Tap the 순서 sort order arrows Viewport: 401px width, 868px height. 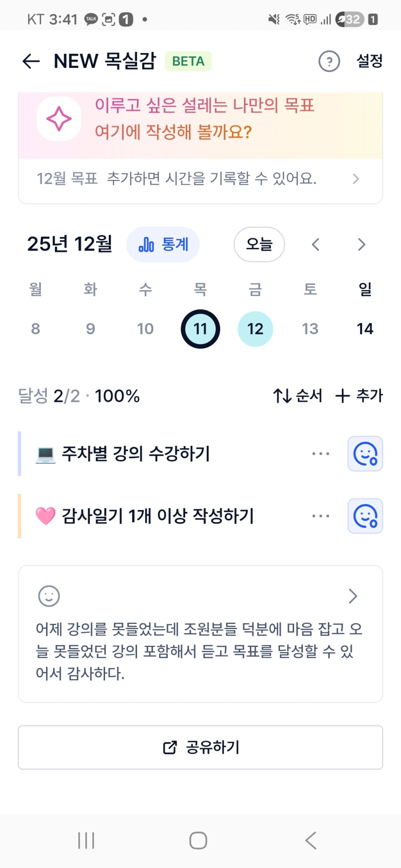[297, 396]
